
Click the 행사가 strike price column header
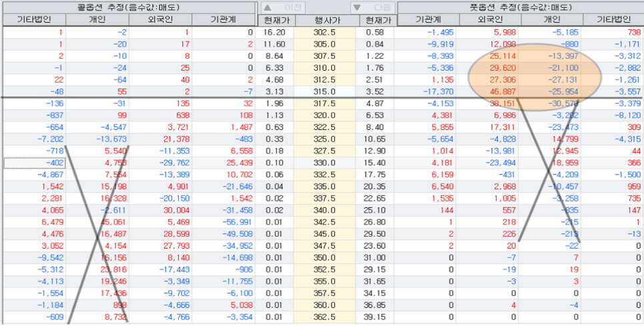pos(326,20)
